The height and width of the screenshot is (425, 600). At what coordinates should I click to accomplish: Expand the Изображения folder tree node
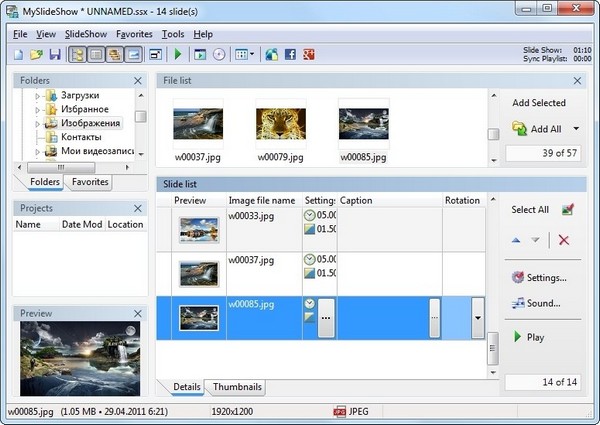pyautogui.click(x=38, y=123)
